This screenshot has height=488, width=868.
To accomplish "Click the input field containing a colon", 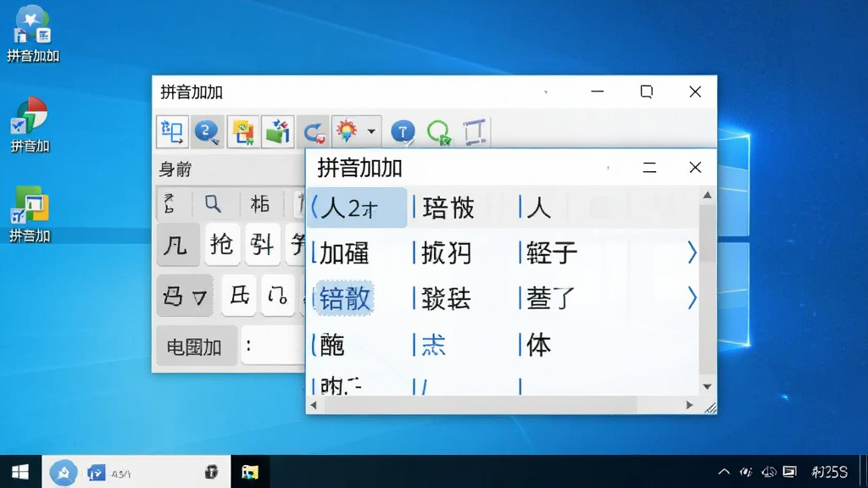I will click(x=274, y=347).
